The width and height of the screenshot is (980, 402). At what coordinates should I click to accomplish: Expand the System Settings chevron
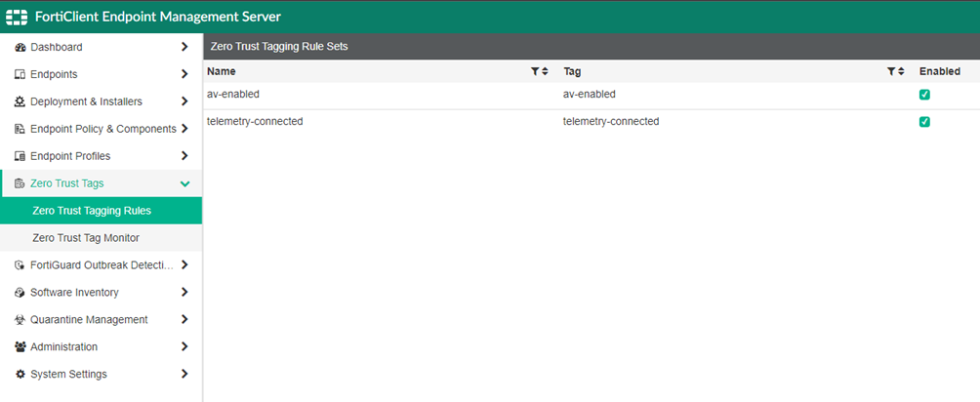(184, 374)
